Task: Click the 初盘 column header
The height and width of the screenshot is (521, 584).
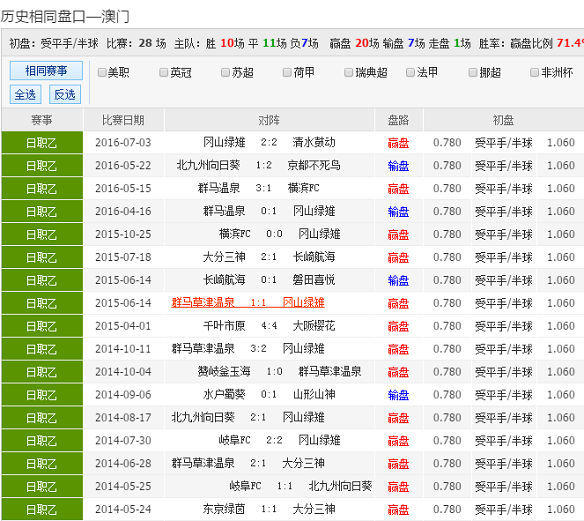Action: (x=504, y=120)
